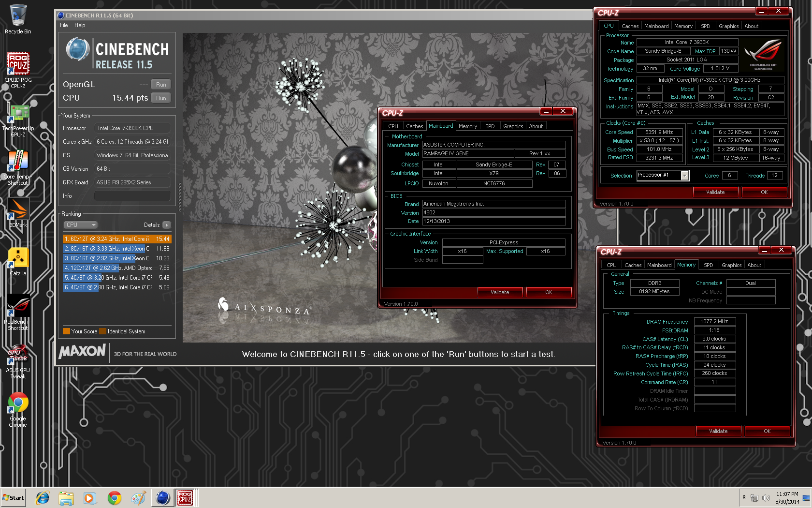The height and width of the screenshot is (508, 812).
Task: Select ranking row 1 6C/12T score 15.44
Action: pyautogui.click(x=117, y=239)
